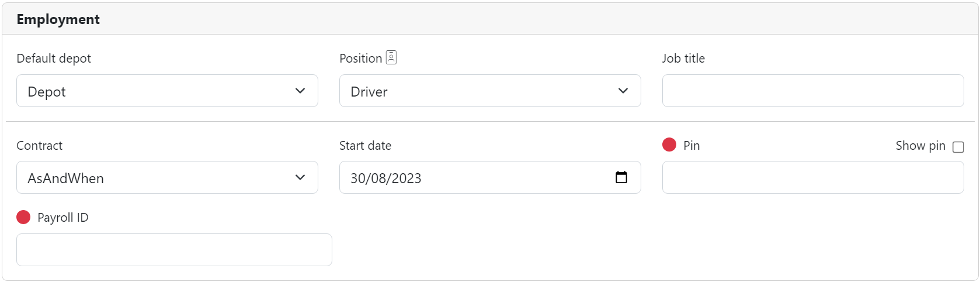Click the Payroll ID label text
The height and width of the screenshot is (282, 980).
[62, 218]
